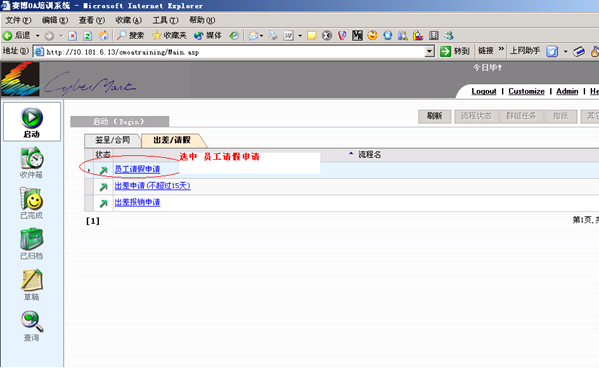Sort by the 流程名 column header
Viewport: 599px width, 368px height.
tap(369, 155)
